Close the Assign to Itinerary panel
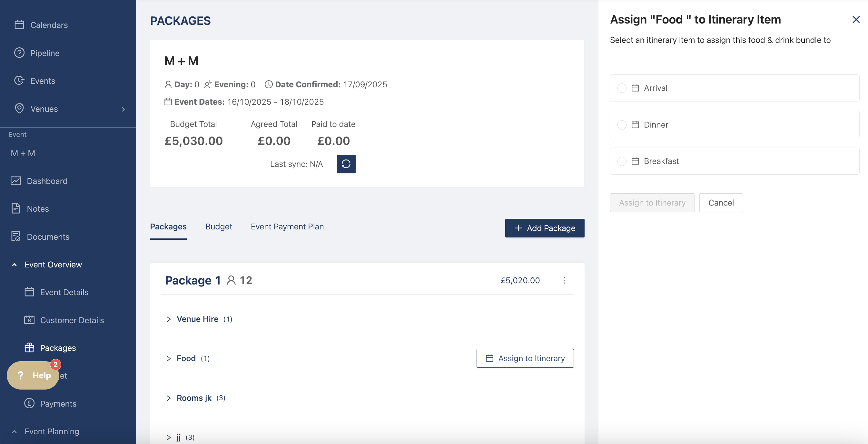Image resolution: width=868 pixels, height=444 pixels. click(x=855, y=20)
